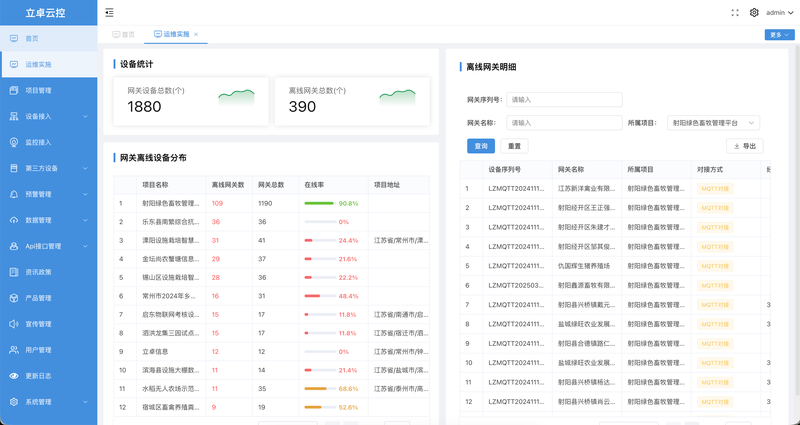Toggle fullscreen mode icon
Viewport: 800px width, 425px height.
(735, 13)
